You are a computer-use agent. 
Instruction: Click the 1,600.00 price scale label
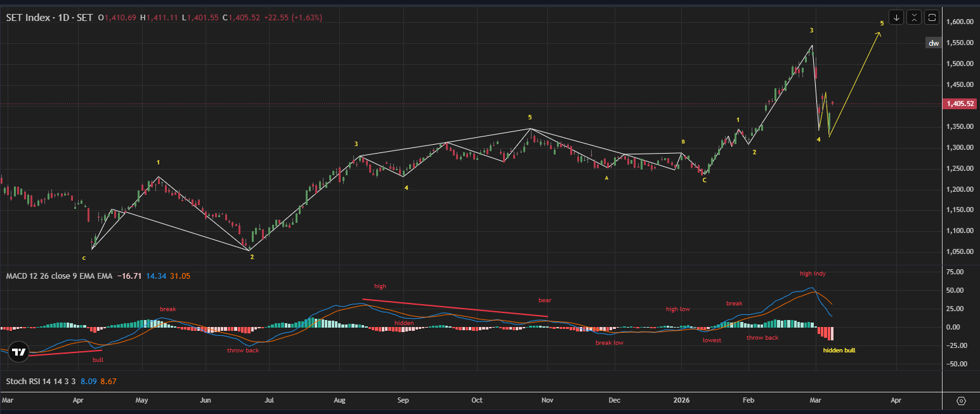click(x=960, y=22)
